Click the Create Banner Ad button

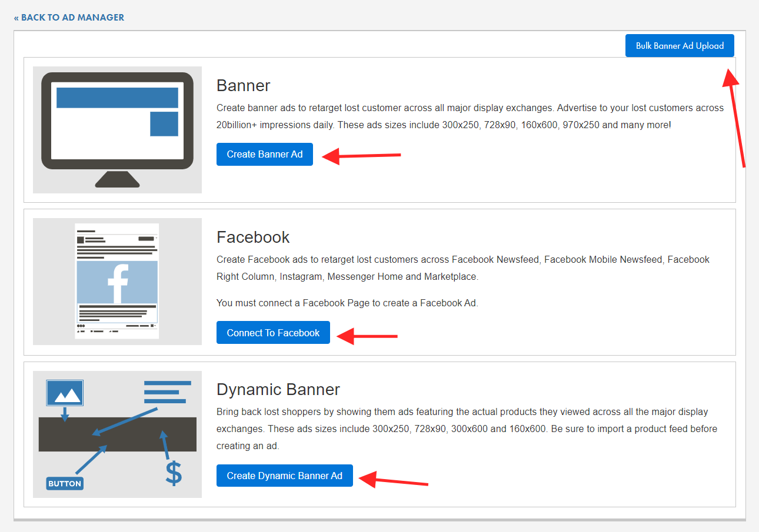pos(265,154)
